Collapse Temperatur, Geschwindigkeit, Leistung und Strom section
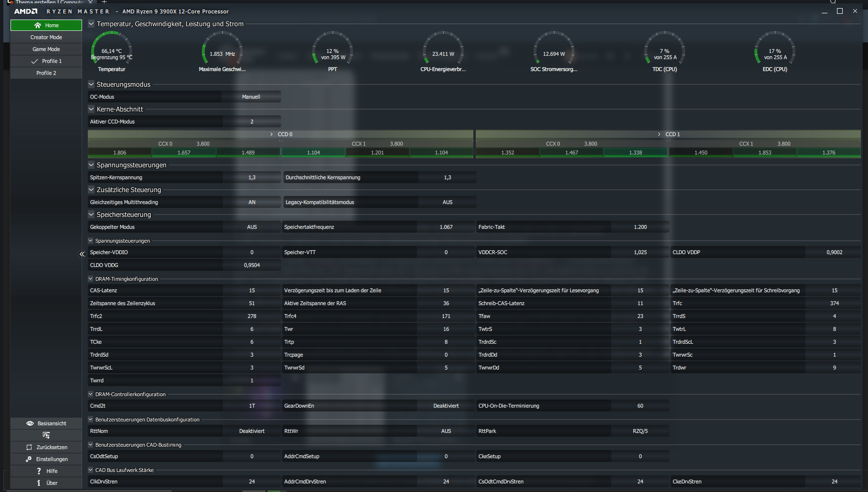Viewport: 868px width, 492px height. 91,24
